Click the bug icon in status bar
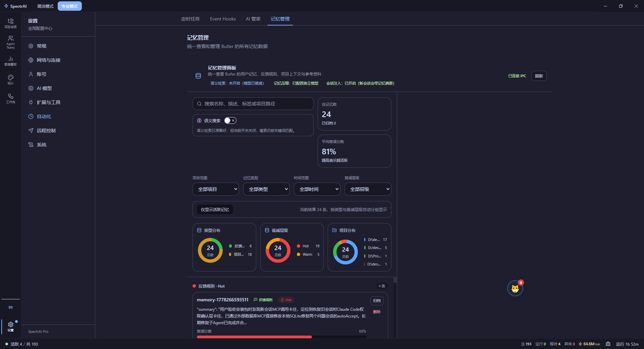Image resolution: width=644 pixels, height=349 pixels. [x=608, y=344]
